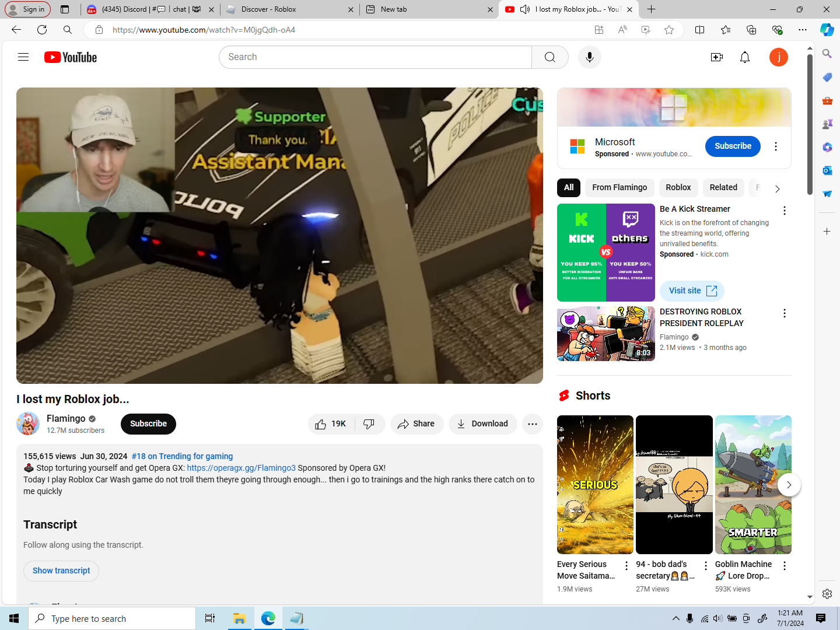Switch to the Discord browser tab
This screenshot has height=630, width=840.
149,9
